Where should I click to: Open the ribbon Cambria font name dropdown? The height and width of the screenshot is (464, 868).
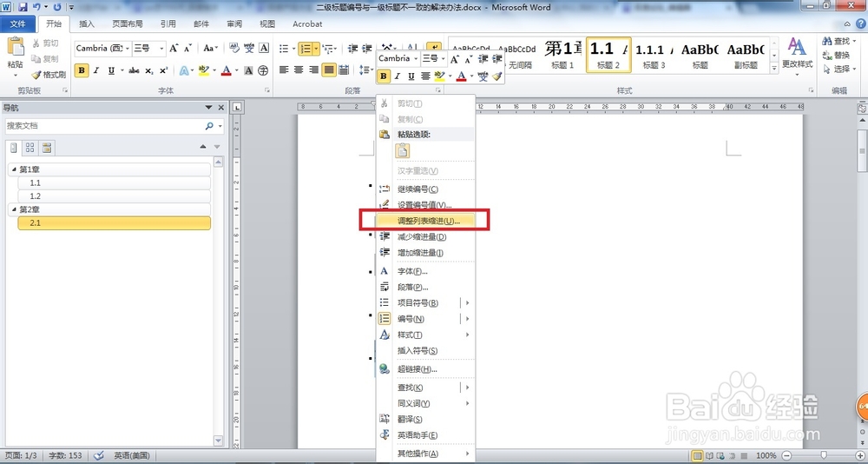[x=128, y=49]
